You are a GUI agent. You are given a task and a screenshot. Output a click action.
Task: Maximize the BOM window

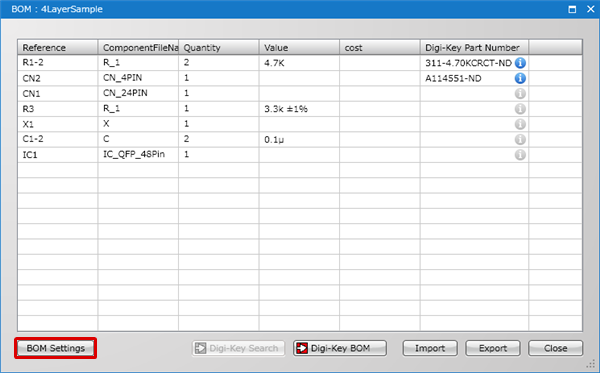(572, 9)
